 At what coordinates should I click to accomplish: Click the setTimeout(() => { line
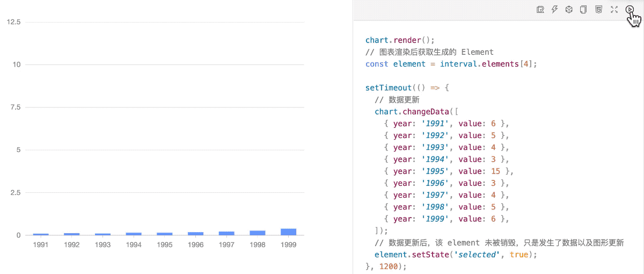(x=407, y=88)
